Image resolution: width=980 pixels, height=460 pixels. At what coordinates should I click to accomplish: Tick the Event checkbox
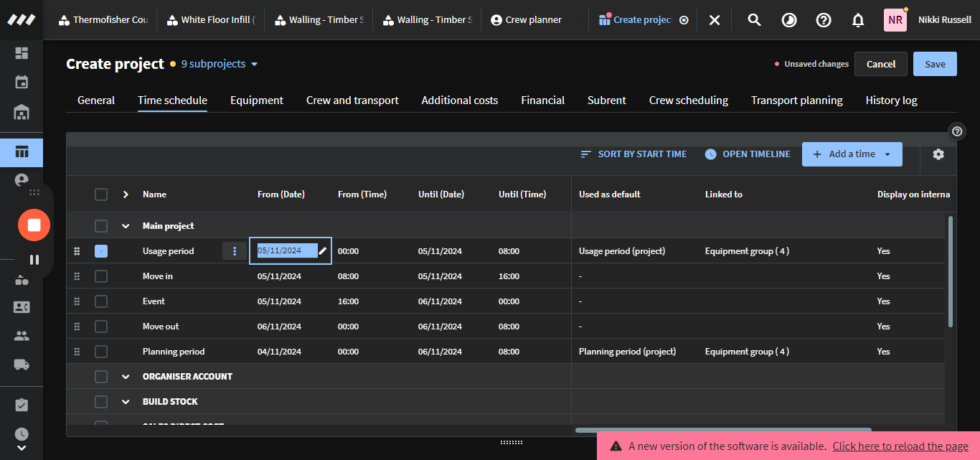click(101, 301)
